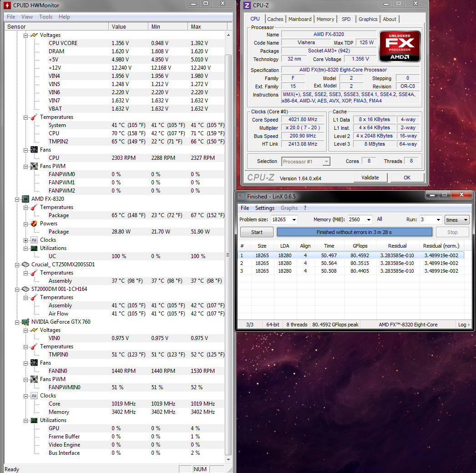Switch to the SPD tab in CPU-Z

tap(346, 19)
